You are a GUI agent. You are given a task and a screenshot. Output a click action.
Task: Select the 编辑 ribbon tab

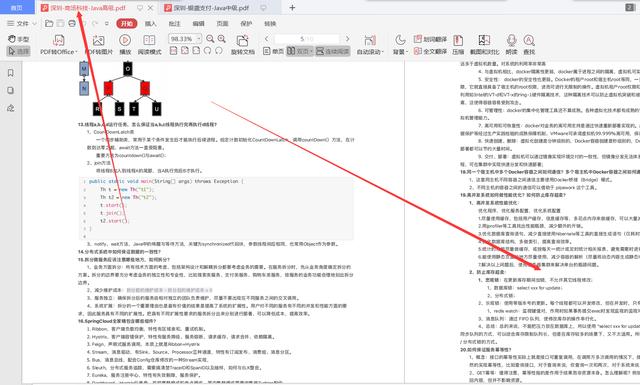coord(198,24)
